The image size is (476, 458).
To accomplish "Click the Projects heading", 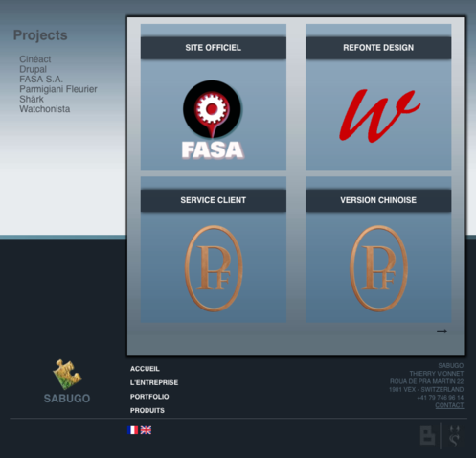I will (x=40, y=35).
